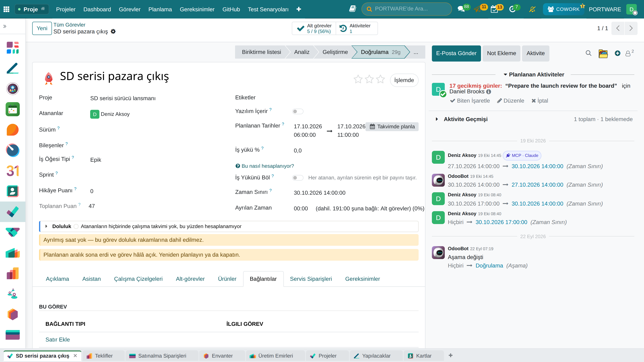Switch to Alt-görevler tab
The height and width of the screenshot is (362, 644).
click(190, 279)
